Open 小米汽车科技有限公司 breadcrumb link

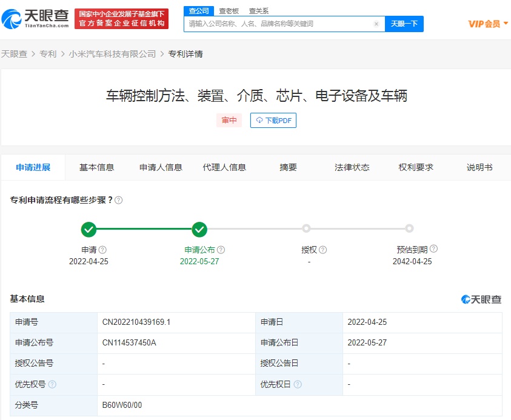(112, 54)
